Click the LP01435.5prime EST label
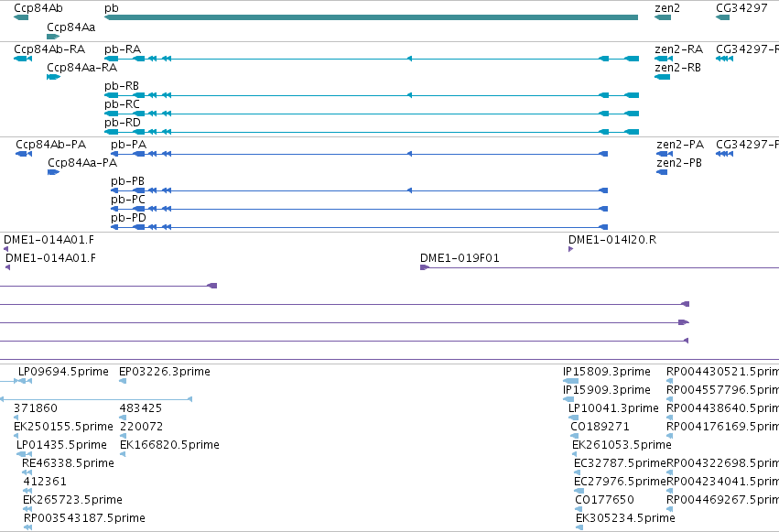 pyautogui.click(x=61, y=445)
